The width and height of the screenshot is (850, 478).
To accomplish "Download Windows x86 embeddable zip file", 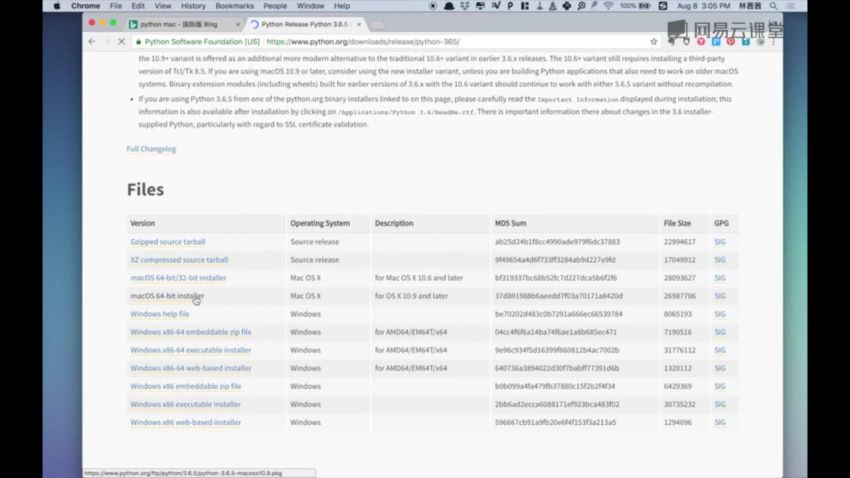I will click(185, 386).
